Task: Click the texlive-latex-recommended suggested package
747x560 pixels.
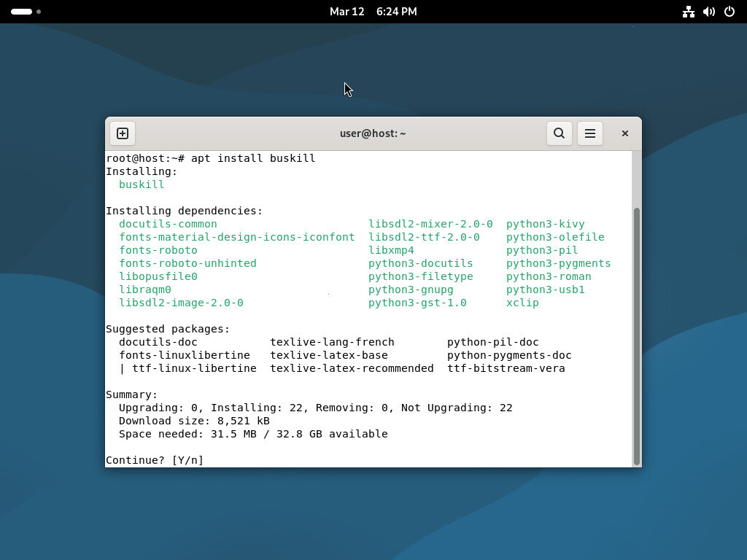Action: pyautogui.click(x=352, y=368)
